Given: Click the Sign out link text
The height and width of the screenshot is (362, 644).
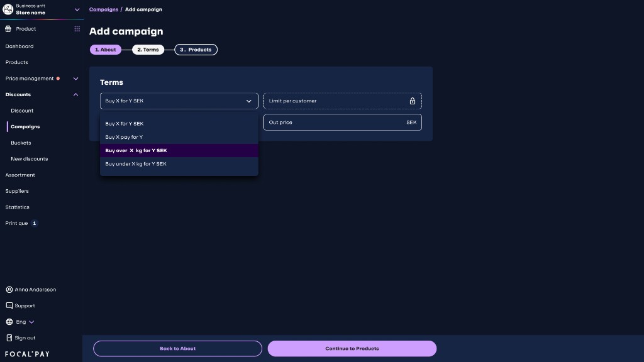Looking at the screenshot, I should pos(25,338).
